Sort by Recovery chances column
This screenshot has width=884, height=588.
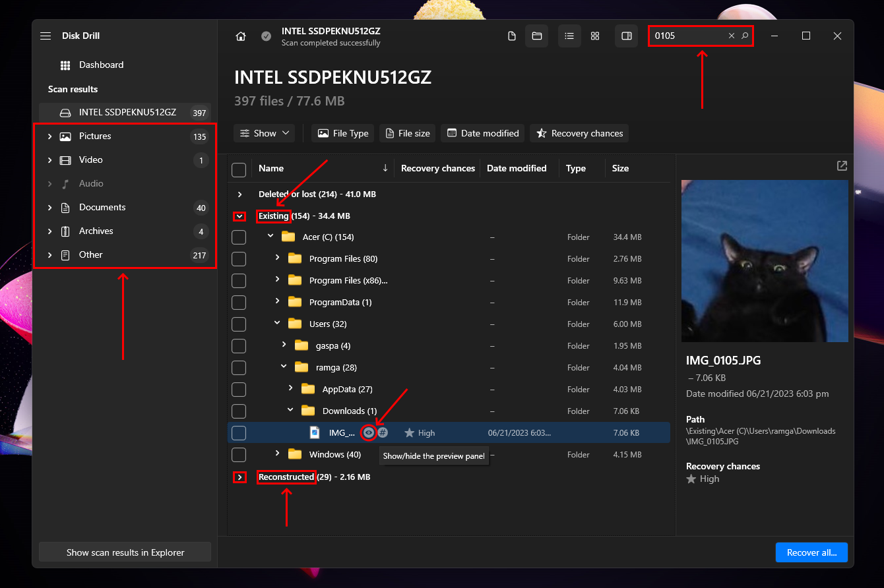tap(438, 169)
